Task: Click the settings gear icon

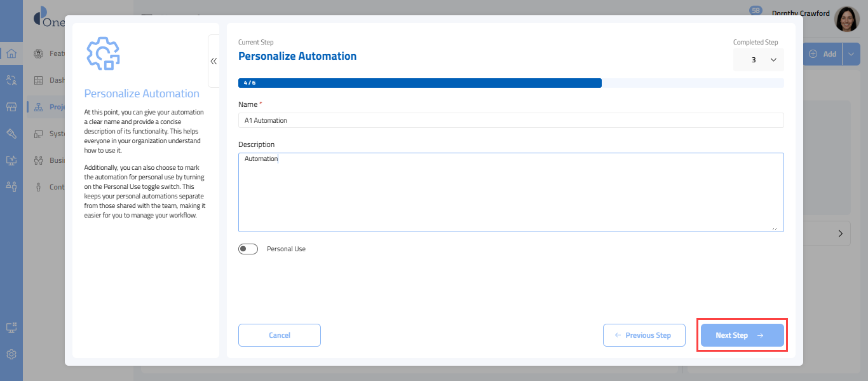Action: (x=11, y=354)
